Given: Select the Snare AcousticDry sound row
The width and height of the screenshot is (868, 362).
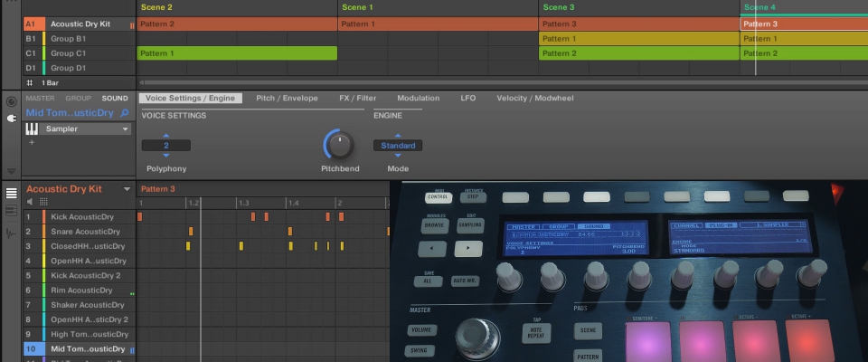Looking at the screenshot, I should (x=79, y=231).
